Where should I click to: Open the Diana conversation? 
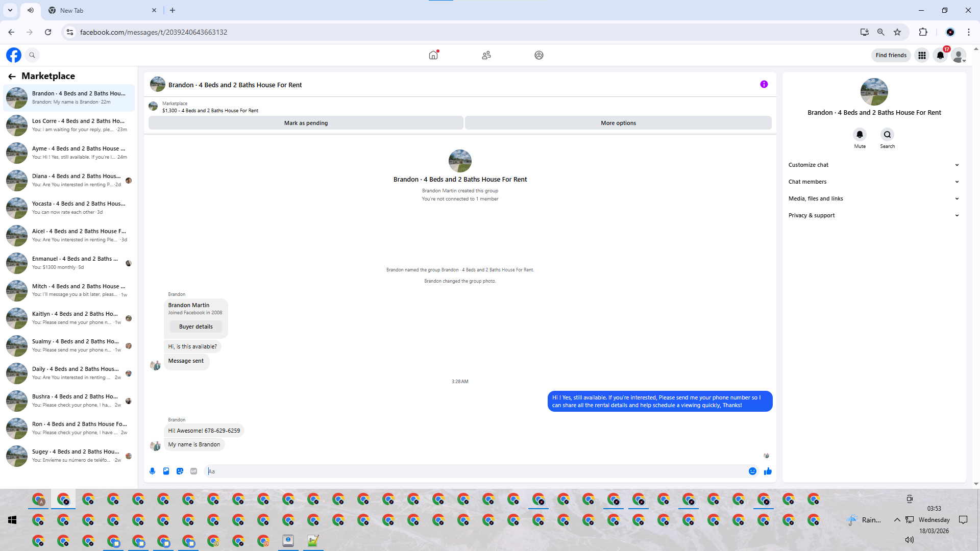tap(69, 180)
